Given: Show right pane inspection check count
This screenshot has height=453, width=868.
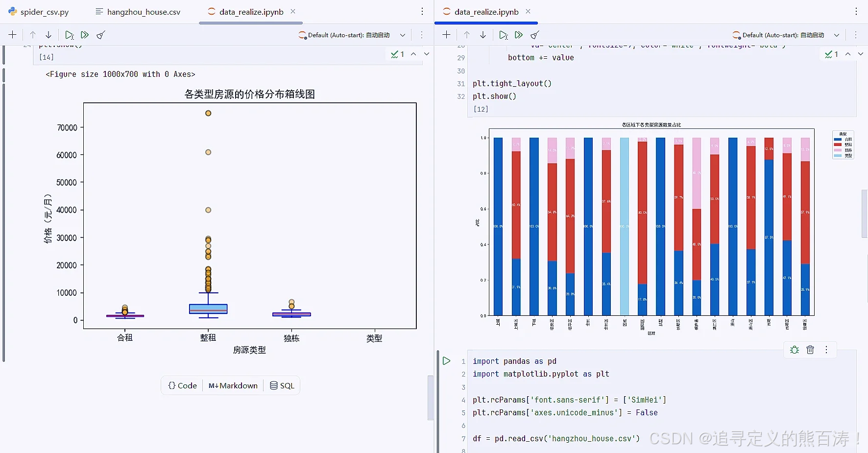Looking at the screenshot, I should pos(832,54).
